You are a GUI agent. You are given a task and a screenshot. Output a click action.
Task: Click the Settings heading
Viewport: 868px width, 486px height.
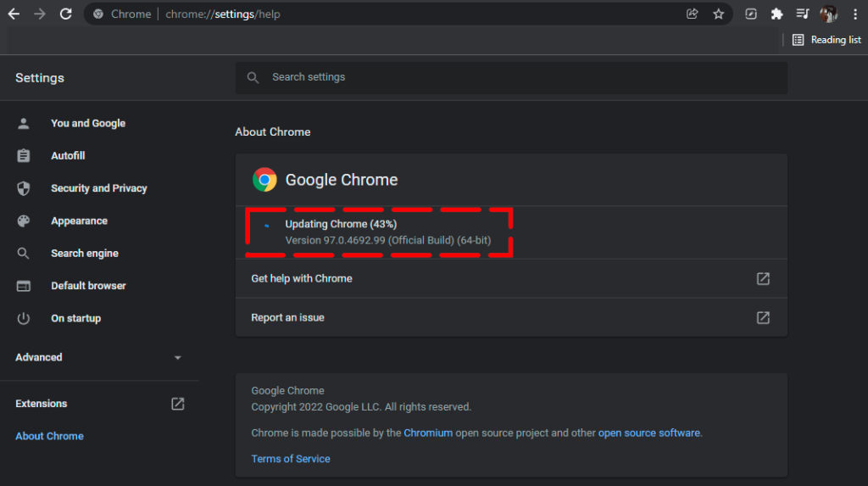point(40,78)
